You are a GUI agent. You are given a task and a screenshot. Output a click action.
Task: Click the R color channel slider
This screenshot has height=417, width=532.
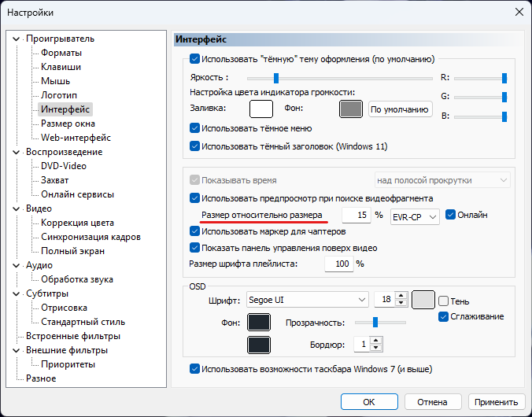coord(480,79)
